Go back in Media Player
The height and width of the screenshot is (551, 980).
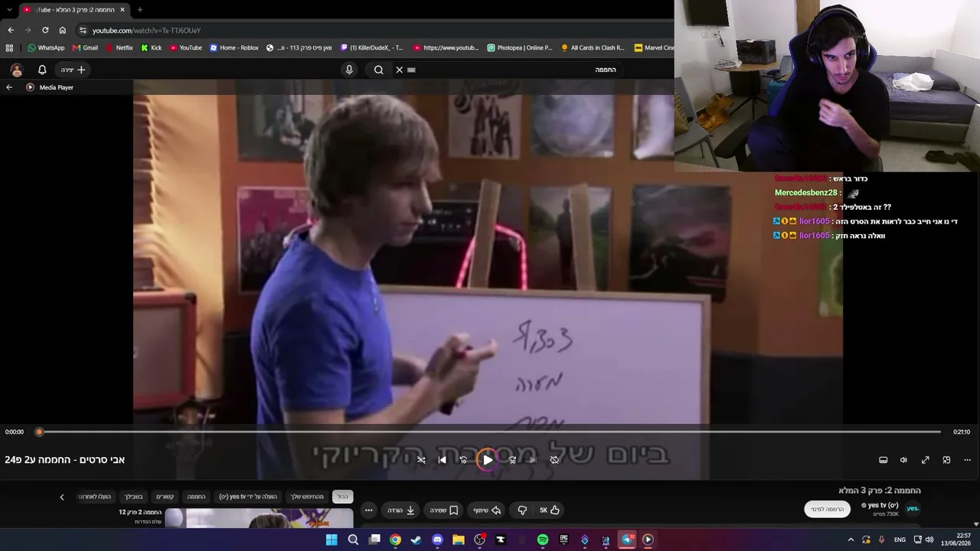9,87
